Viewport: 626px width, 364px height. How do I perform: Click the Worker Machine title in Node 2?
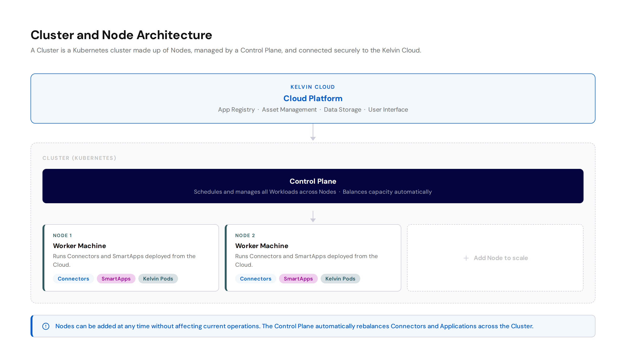(x=261, y=246)
